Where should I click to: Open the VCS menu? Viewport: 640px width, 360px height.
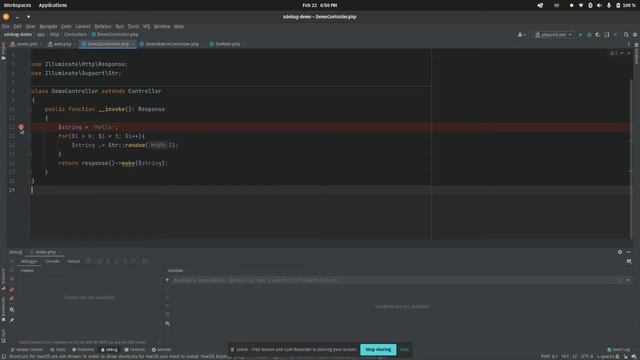[146, 27]
